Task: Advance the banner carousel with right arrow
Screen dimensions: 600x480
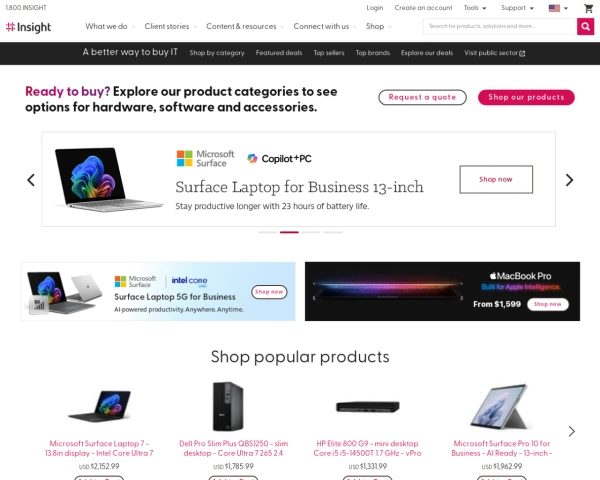Action: tap(569, 180)
